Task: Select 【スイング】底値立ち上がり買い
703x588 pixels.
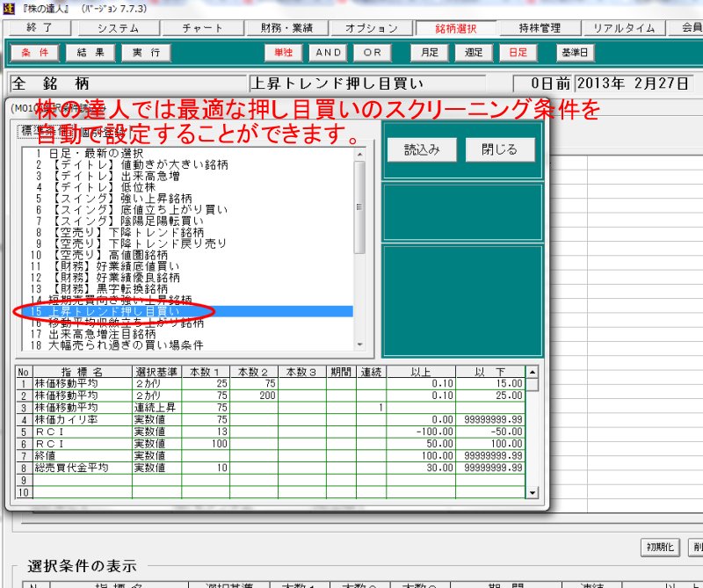Action: (x=187, y=209)
